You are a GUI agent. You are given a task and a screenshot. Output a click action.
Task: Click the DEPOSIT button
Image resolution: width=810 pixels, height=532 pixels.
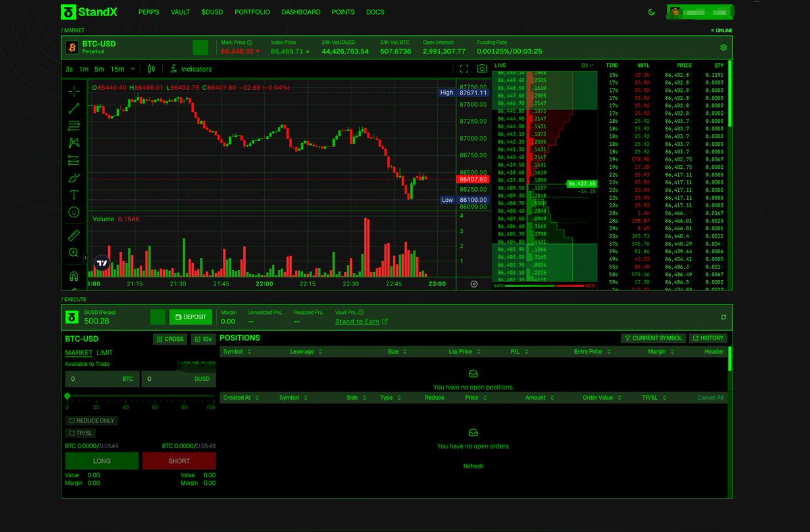click(191, 317)
